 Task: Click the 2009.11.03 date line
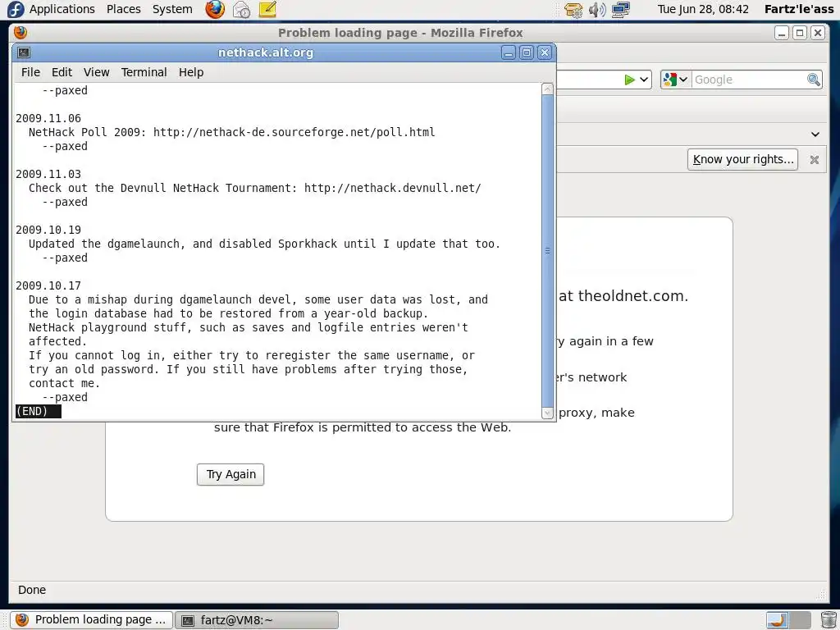click(x=48, y=174)
